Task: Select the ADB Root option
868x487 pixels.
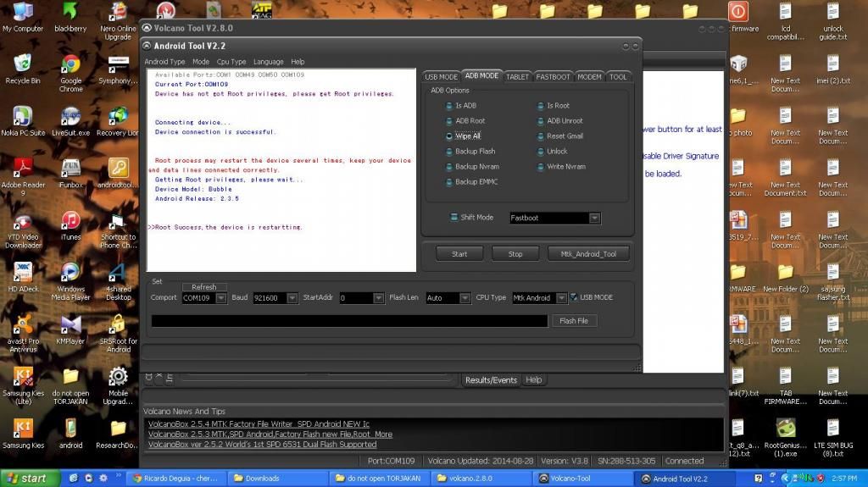Action: (x=450, y=121)
